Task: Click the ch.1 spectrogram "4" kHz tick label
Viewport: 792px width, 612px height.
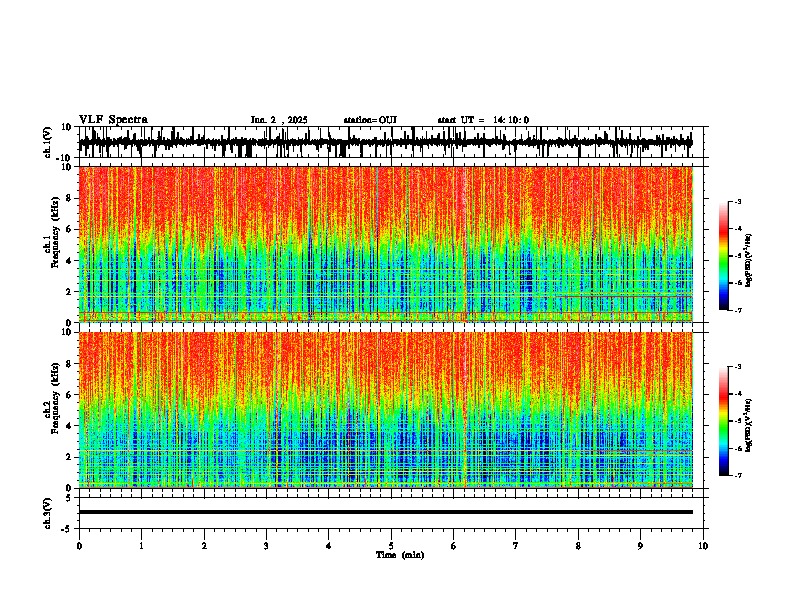Action: pyautogui.click(x=69, y=261)
